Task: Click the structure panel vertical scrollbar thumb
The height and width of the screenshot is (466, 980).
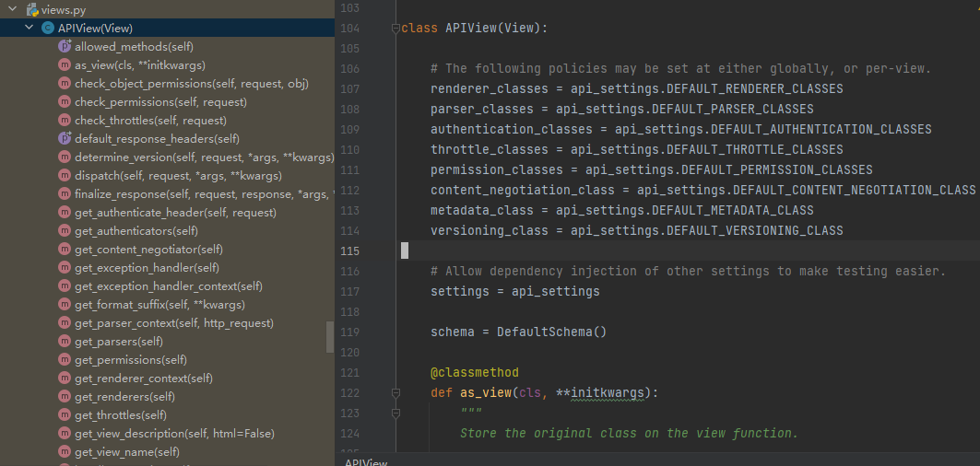Action: tap(330, 337)
